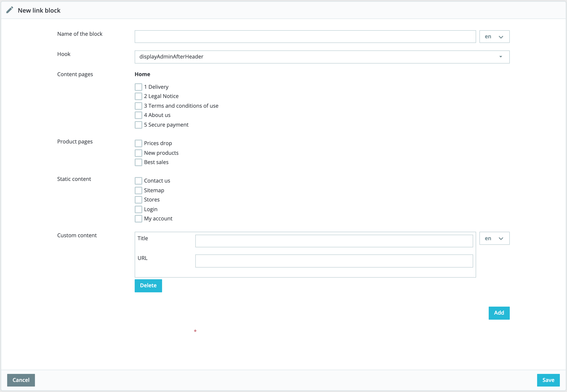This screenshot has height=392, width=567.
Task: Focus the custom content URL field
Action: [x=334, y=261]
